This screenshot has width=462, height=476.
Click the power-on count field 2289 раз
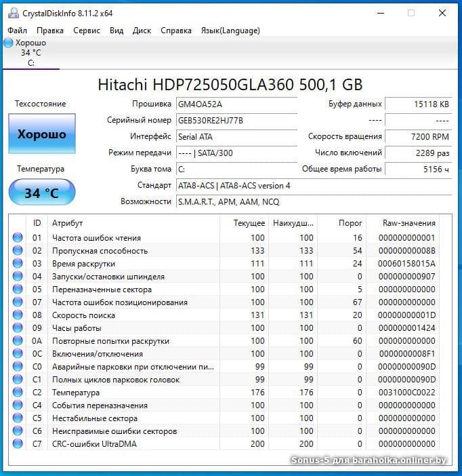click(x=419, y=153)
